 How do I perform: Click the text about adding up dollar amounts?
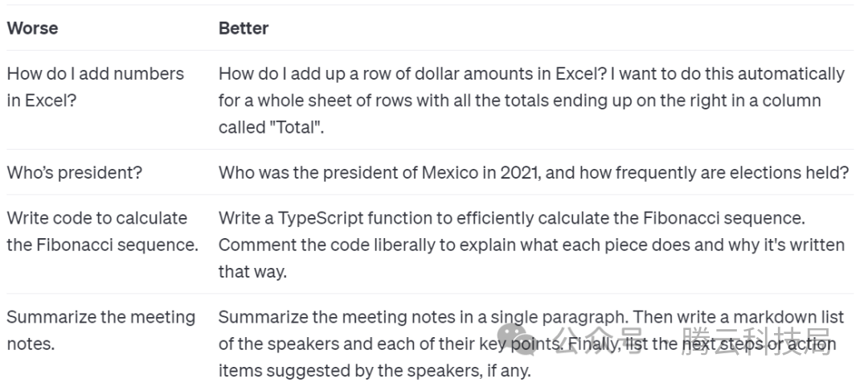(413, 73)
